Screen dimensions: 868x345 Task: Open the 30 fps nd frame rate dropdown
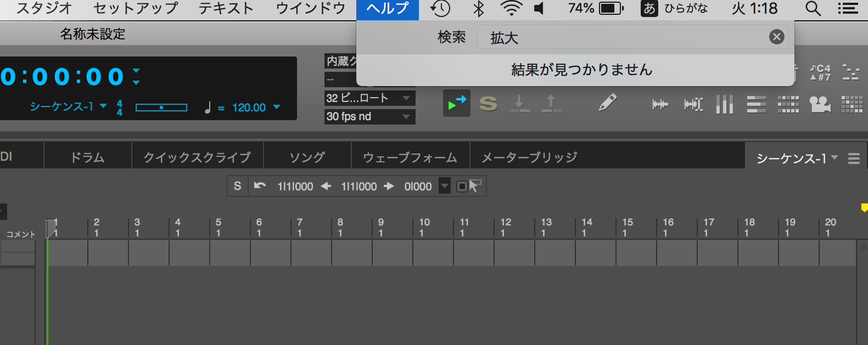(x=369, y=116)
